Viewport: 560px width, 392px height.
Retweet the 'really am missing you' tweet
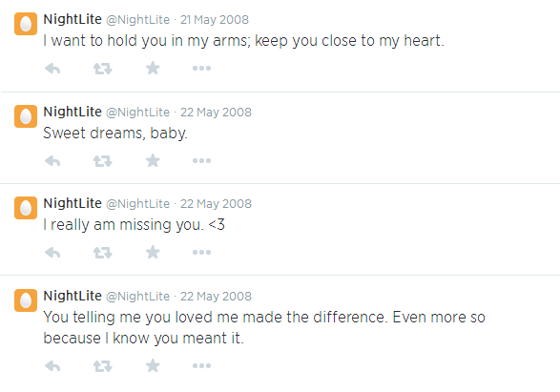coord(102,253)
